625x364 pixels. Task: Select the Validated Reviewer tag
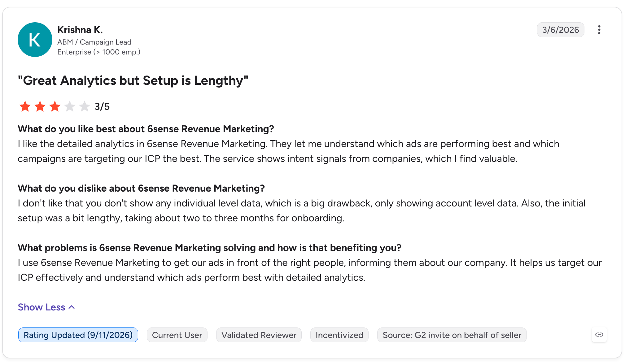click(x=259, y=335)
